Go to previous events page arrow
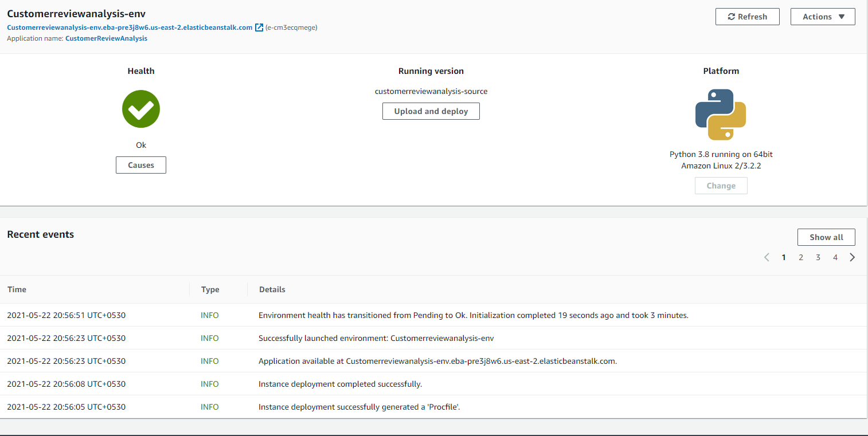868x436 pixels. (767, 257)
